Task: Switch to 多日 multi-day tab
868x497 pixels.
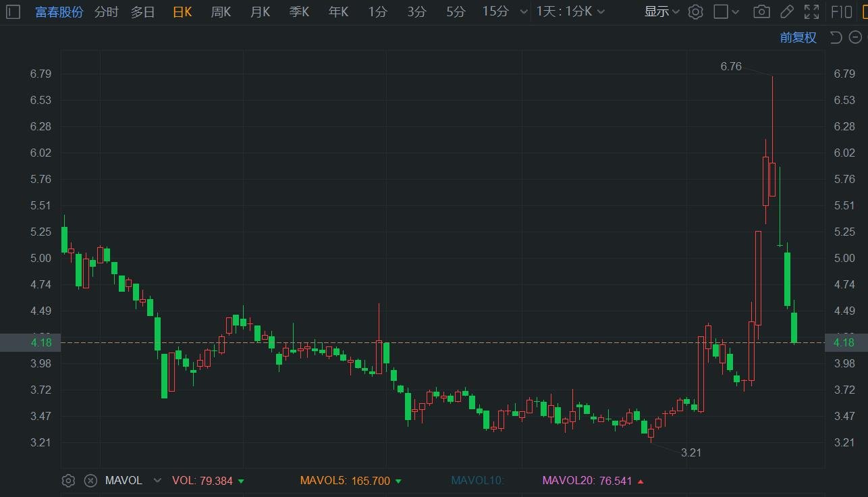Action: 142,11
